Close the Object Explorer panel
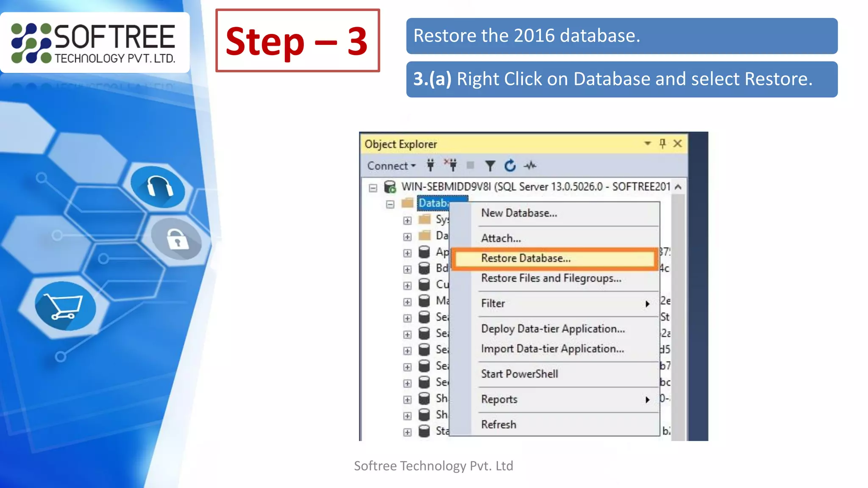The height and width of the screenshot is (488, 868). point(678,144)
